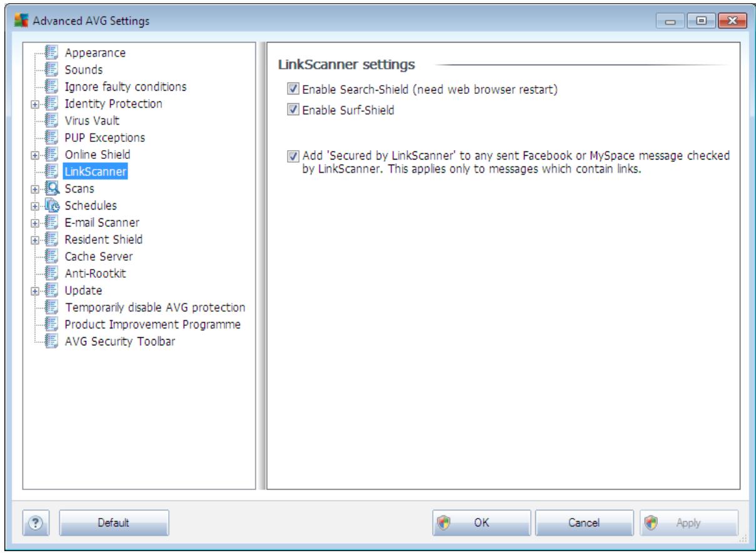Open Cache Server settings
The width and height of the screenshot is (756, 553).
[x=99, y=256]
